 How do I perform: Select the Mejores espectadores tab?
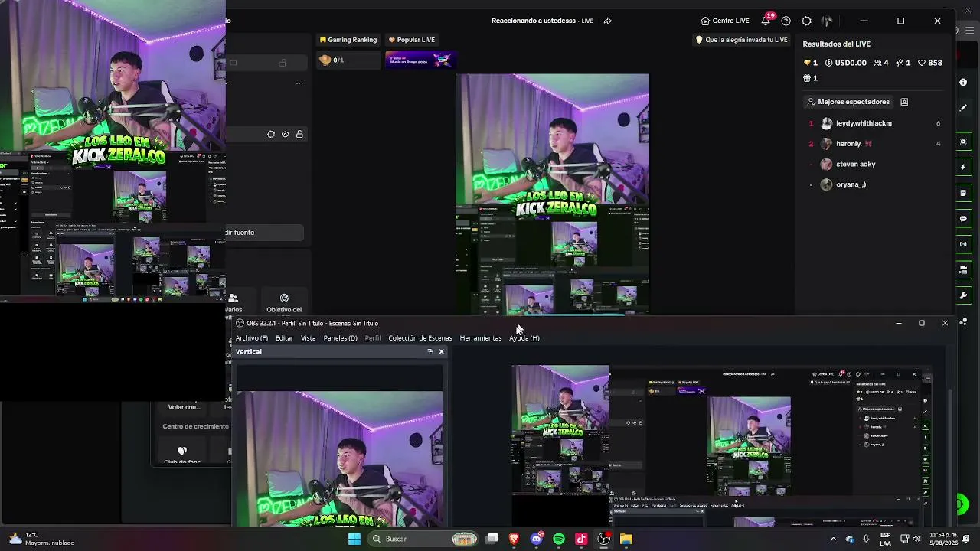(x=848, y=102)
